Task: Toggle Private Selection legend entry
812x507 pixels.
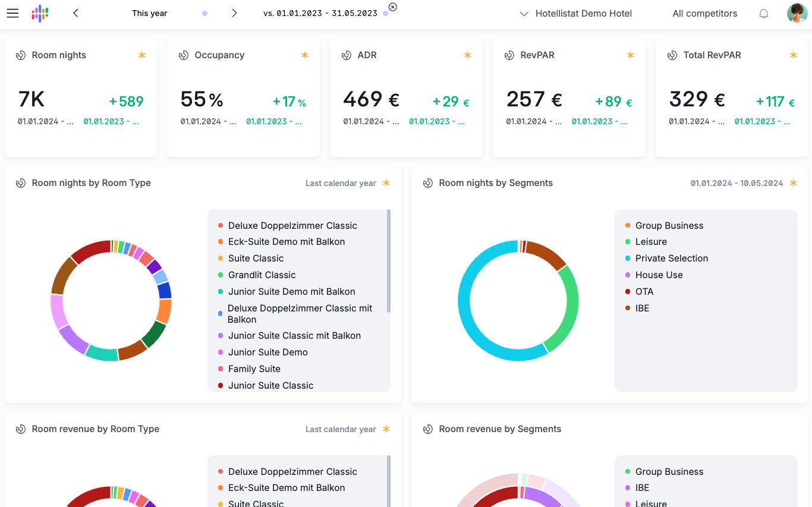Action: [x=666, y=258]
